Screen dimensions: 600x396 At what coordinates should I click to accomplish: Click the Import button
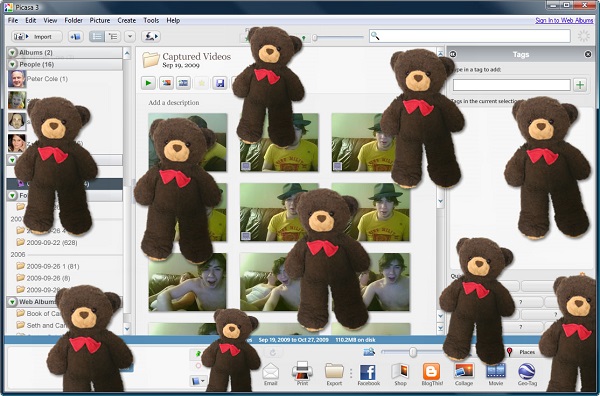pos(37,37)
